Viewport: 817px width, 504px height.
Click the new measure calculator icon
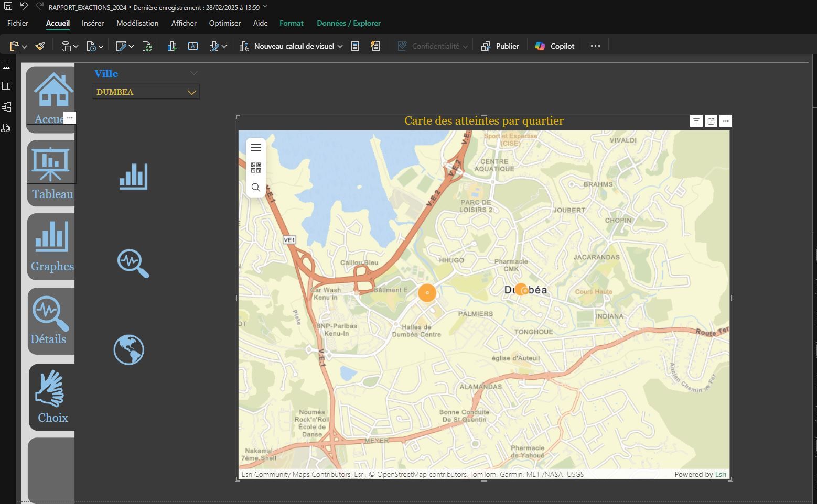pos(355,46)
